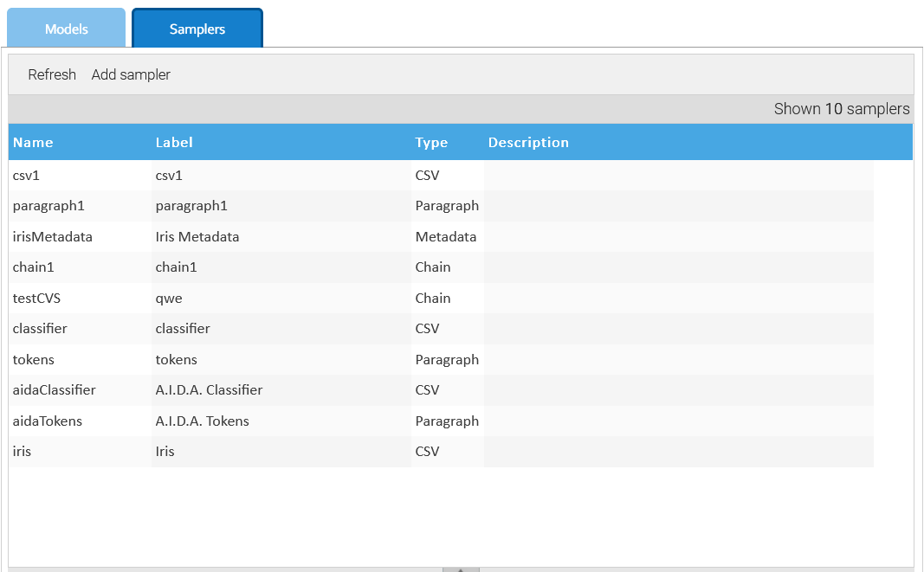Click the Metadata type cell
This screenshot has width=924, height=572.
[448, 237]
